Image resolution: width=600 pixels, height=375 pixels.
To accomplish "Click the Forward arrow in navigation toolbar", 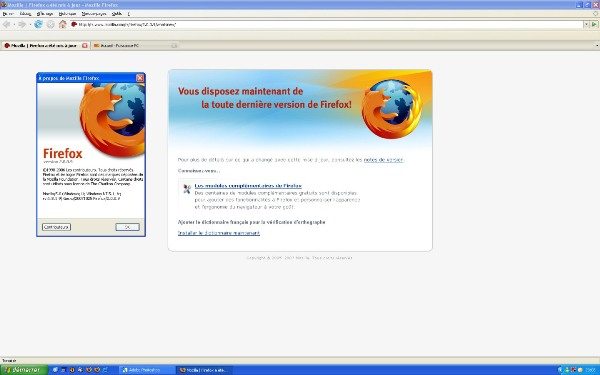I will (22, 24).
